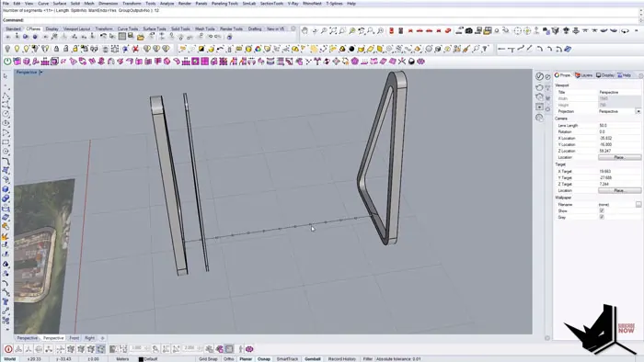Open the File menu
This screenshot has width=644, height=362.
tap(6, 4)
